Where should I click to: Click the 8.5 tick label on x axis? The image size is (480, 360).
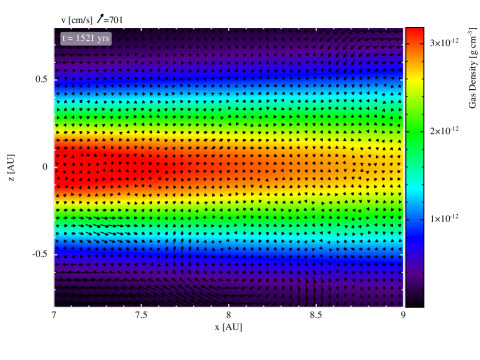pos(316,315)
